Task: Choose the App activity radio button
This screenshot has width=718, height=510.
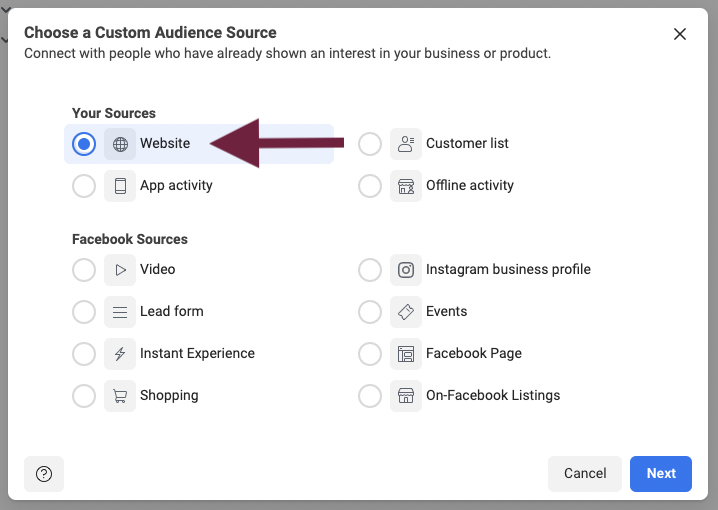Action: point(84,186)
